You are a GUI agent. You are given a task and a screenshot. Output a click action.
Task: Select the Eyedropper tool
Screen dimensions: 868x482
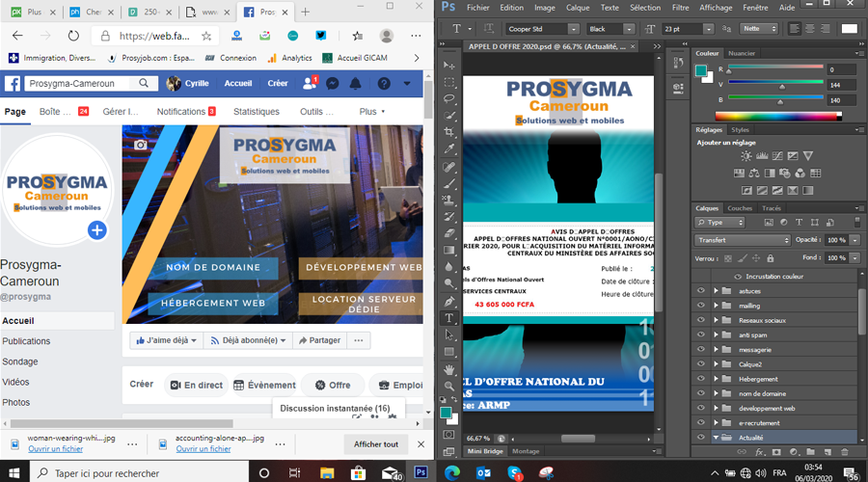pos(448,149)
